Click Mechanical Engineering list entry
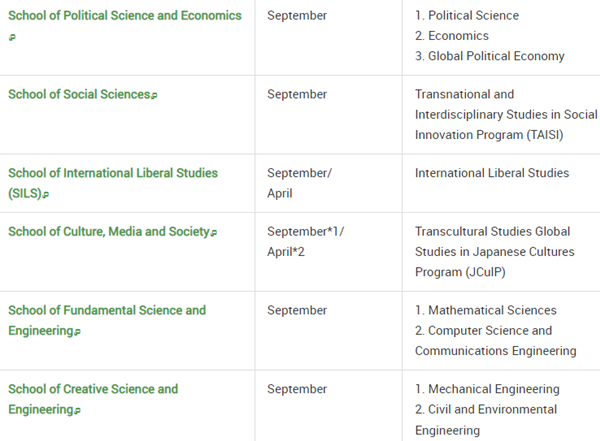This screenshot has height=441, width=600. pyautogui.click(x=488, y=389)
